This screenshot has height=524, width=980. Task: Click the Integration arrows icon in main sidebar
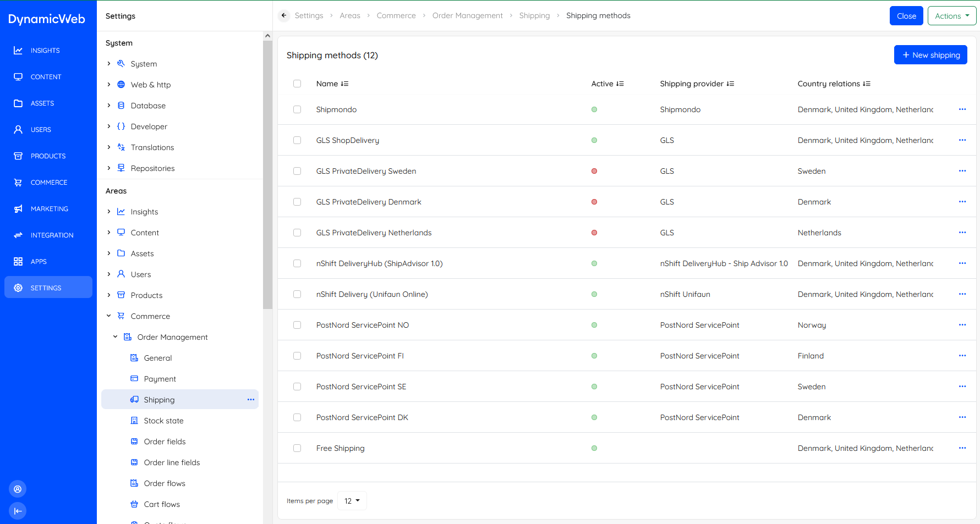18,235
